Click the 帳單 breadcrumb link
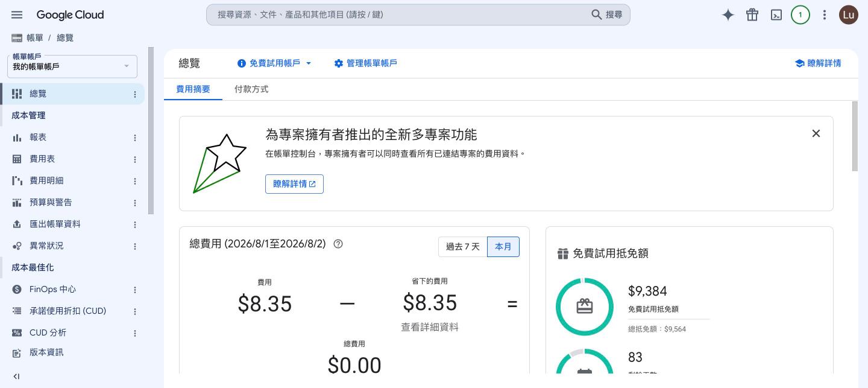This screenshot has width=868, height=388. pyautogui.click(x=35, y=38)
